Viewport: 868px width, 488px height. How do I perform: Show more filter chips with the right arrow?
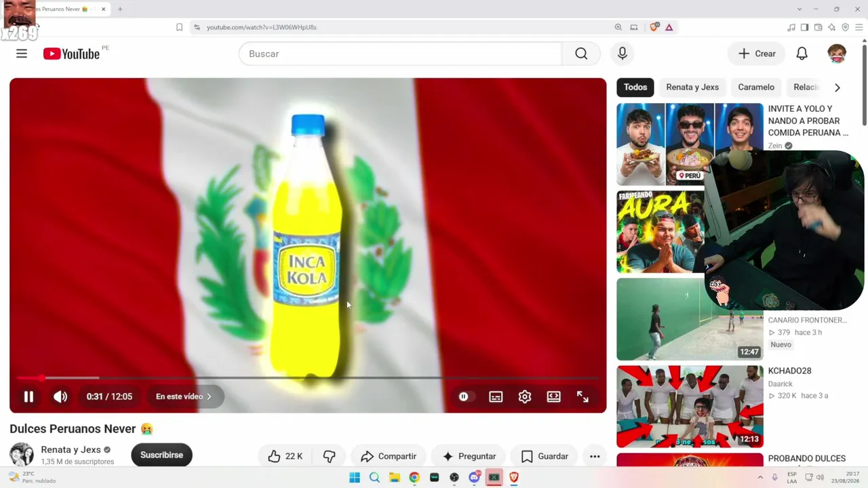(837, 87)
